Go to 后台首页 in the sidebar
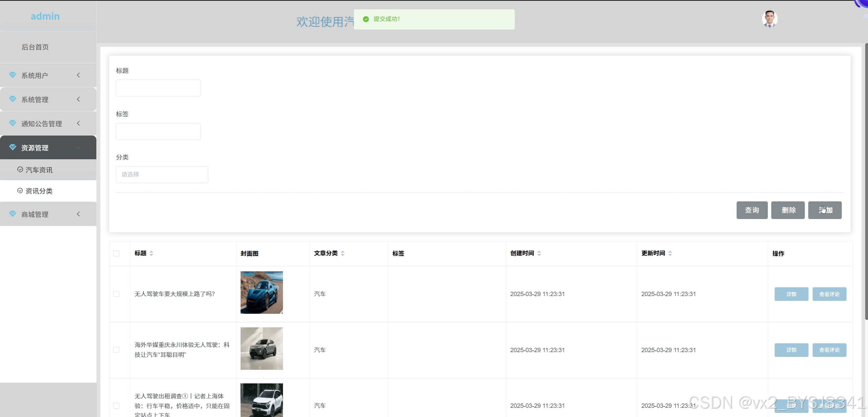The height and width of the screenshot is (417, 868). click(x=35, y=47)
